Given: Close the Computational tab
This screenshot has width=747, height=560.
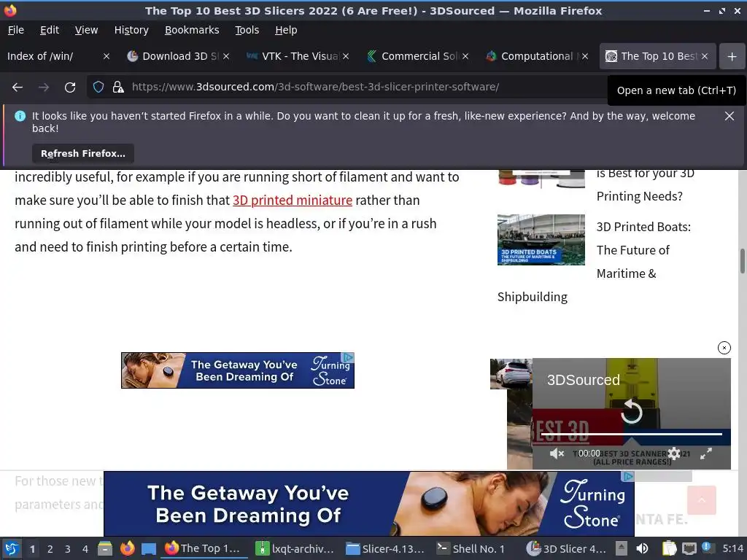Looking at the screenshot, I should 585,56.
